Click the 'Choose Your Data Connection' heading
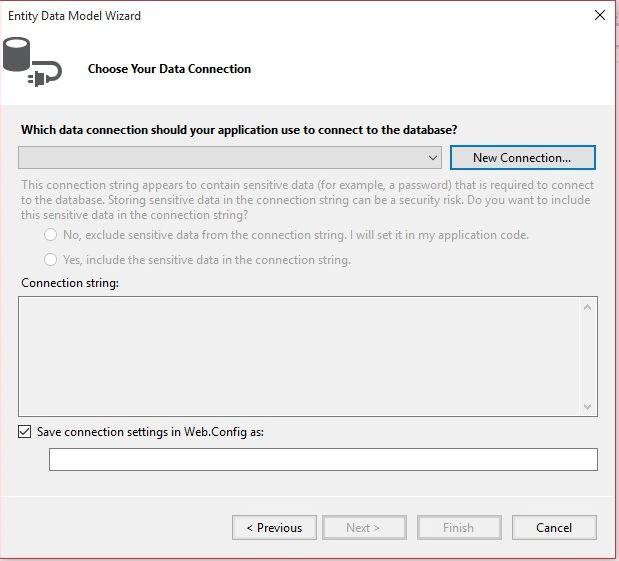 [169, 69]
